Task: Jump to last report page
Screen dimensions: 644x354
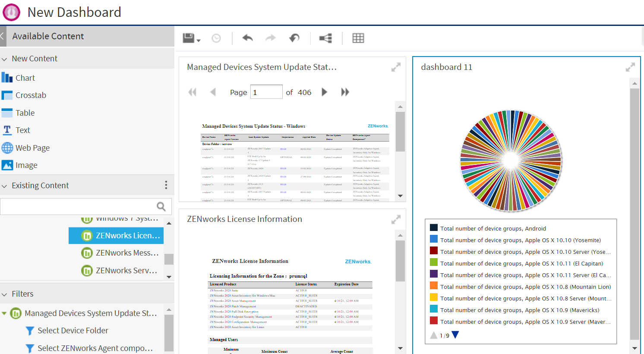Action: 345,92
